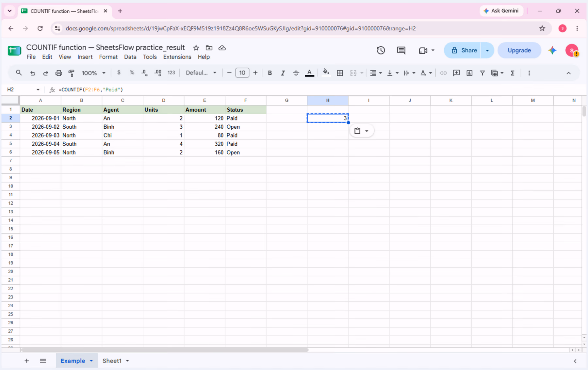Increase decimal places
588x370 pixels.
pos(158,73)
